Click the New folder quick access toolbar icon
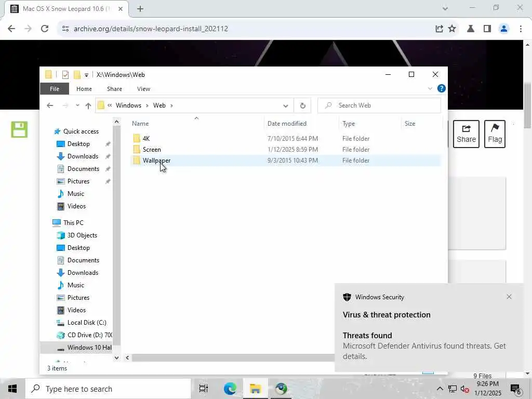 click(x=77, y=75)
